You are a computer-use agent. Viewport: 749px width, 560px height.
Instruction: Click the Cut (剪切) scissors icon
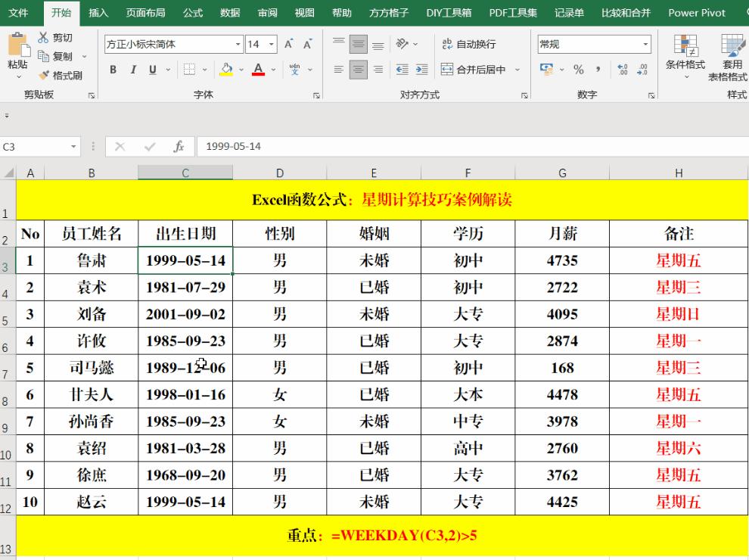click(44, 38)
